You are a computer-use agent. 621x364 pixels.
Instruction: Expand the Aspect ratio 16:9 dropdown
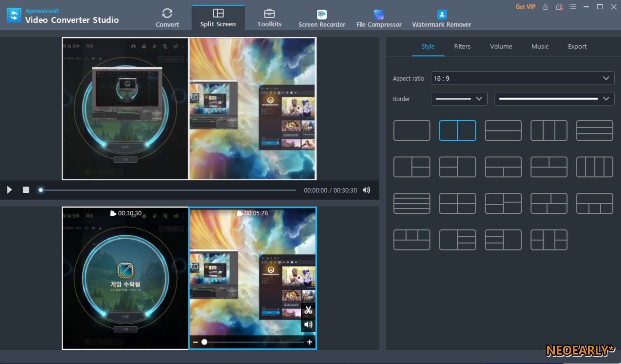pyautogui.click(x=522, y=78)
